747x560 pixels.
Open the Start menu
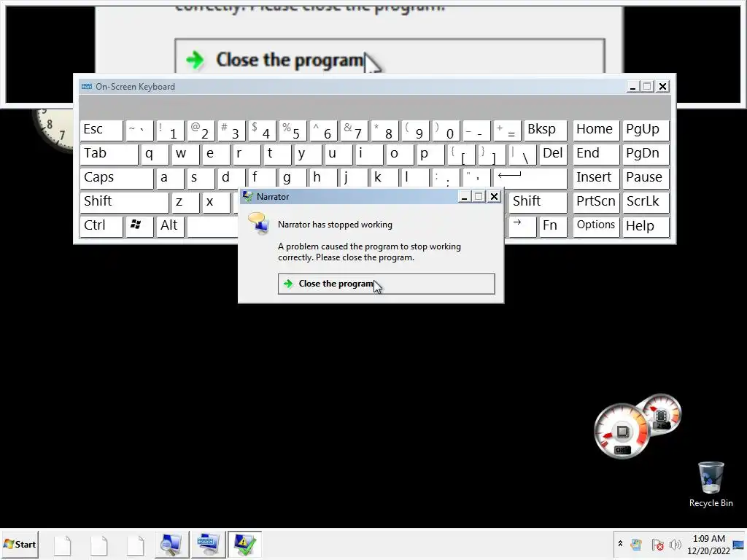20,544
